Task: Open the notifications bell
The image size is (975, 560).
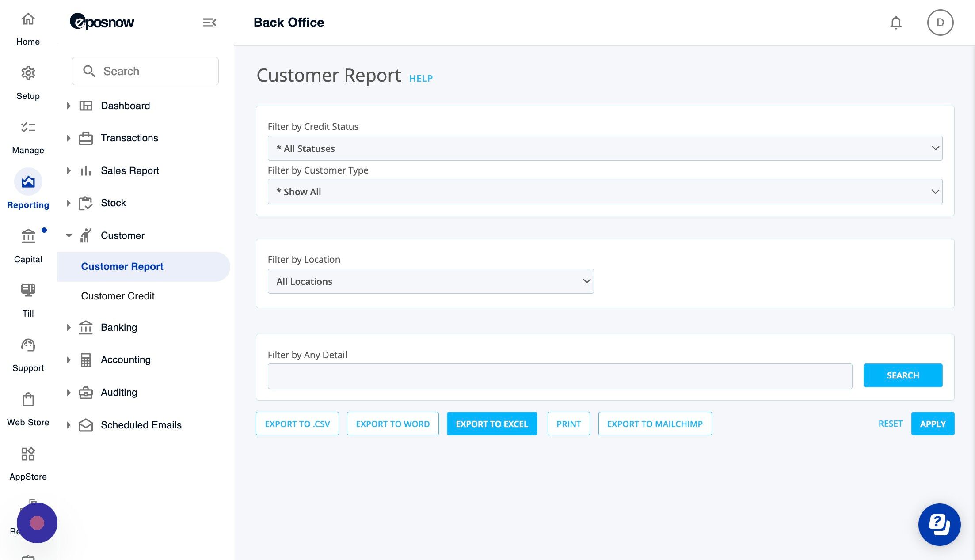Action: [895, 23]
